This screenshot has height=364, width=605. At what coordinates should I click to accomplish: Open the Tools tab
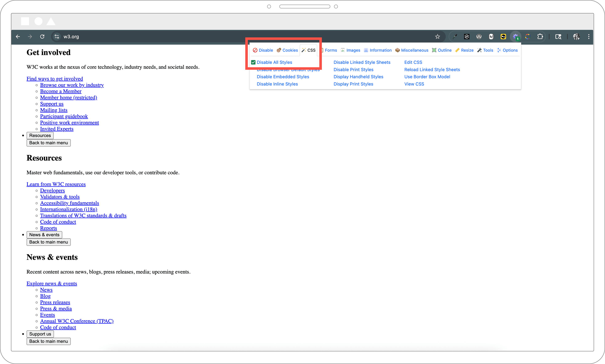(485, 50)
